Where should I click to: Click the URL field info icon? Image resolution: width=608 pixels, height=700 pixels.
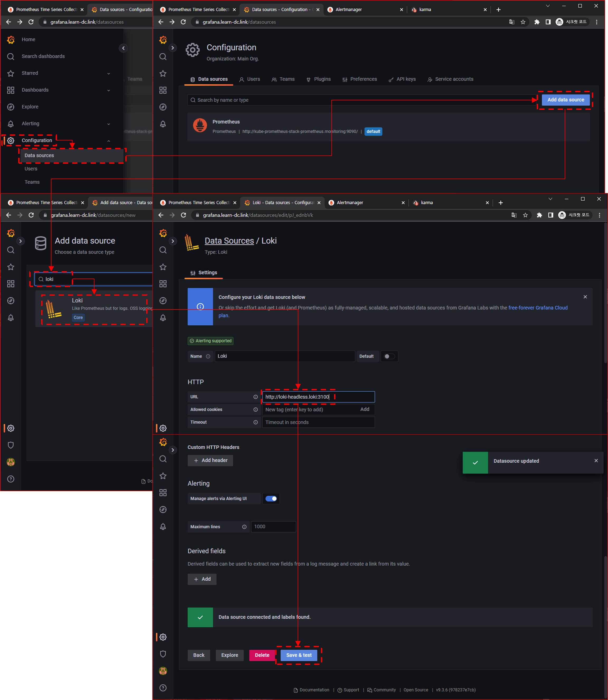coord(255,397)
